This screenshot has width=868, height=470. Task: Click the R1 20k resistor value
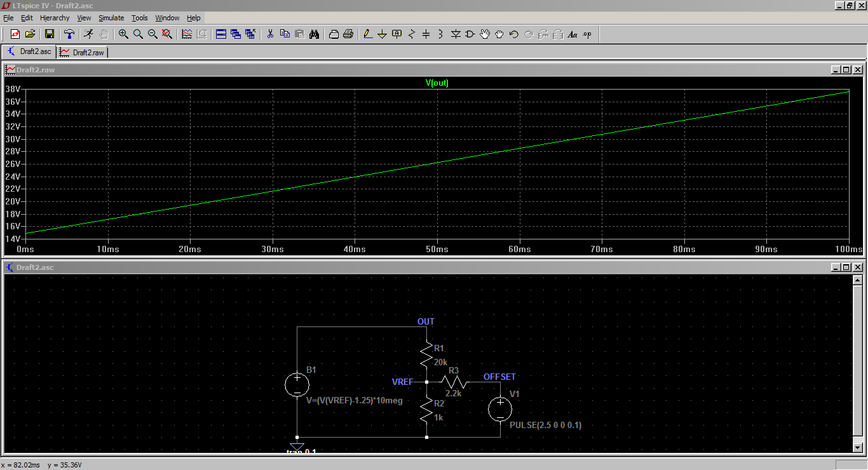[x=441, y=363]
